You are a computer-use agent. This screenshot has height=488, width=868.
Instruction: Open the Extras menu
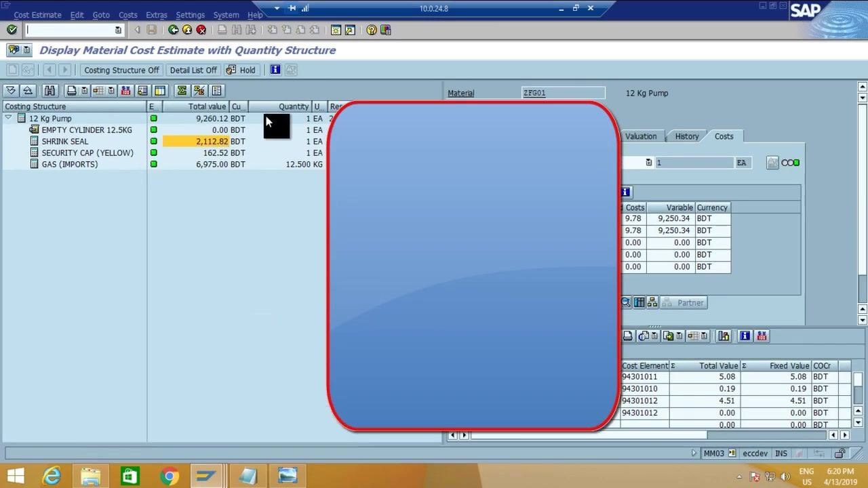click(x=157, y=15)
